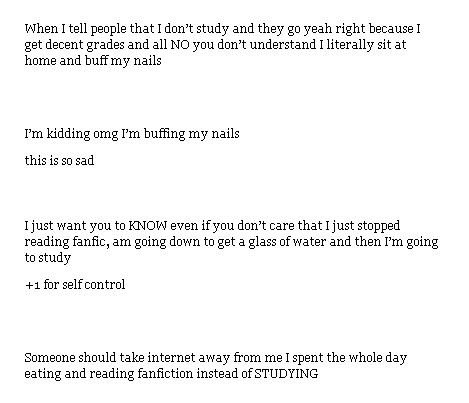Click the line 'home and buff my nails'
Viewport: 469px width, 403px height.
[x=93, y=61]
